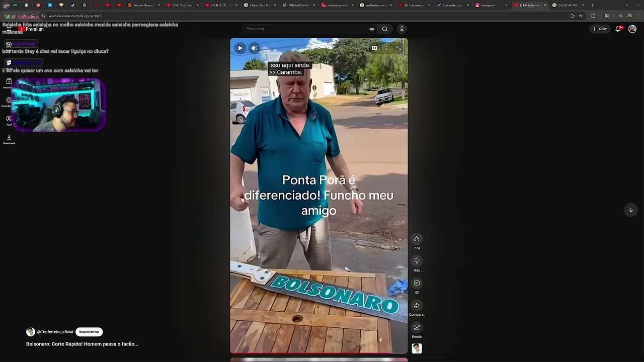Viewport: 644px width, 362px height.
Task: Select the pinned Reddit tab
Action: 38,5
